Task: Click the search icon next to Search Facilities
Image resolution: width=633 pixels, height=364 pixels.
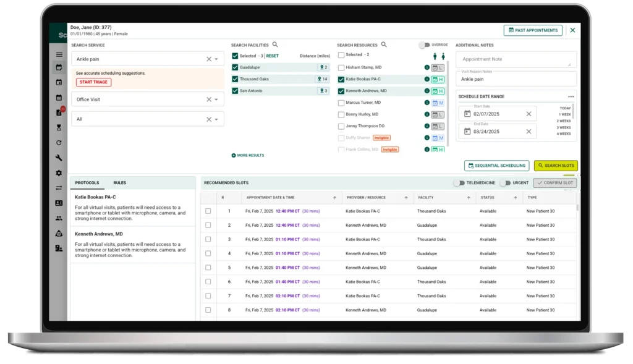Action: (x=275, y=45)
